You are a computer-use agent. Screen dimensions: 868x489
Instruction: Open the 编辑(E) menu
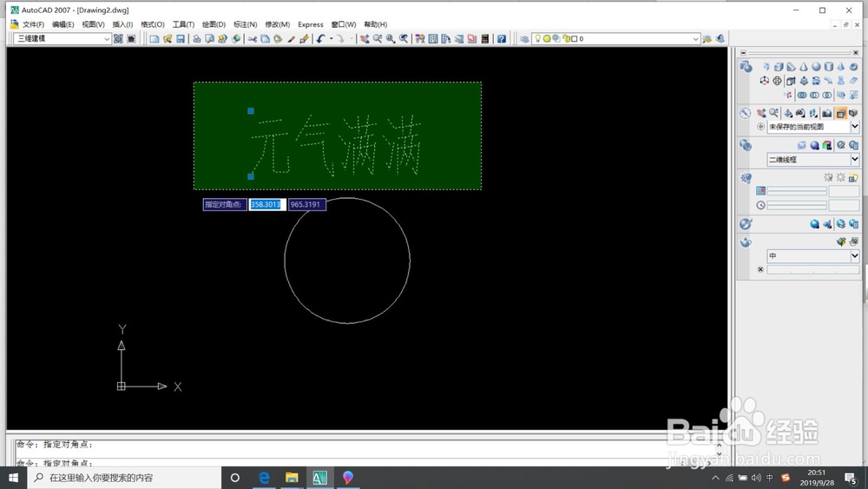63,24
